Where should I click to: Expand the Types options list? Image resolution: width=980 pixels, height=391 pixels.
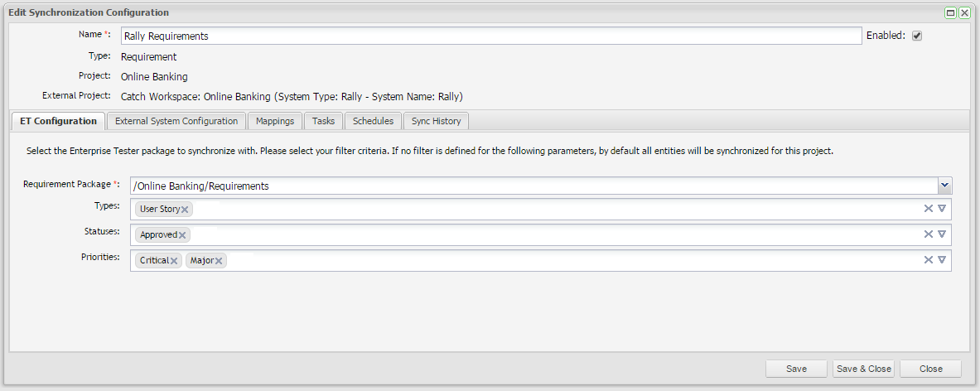point(942,209)
